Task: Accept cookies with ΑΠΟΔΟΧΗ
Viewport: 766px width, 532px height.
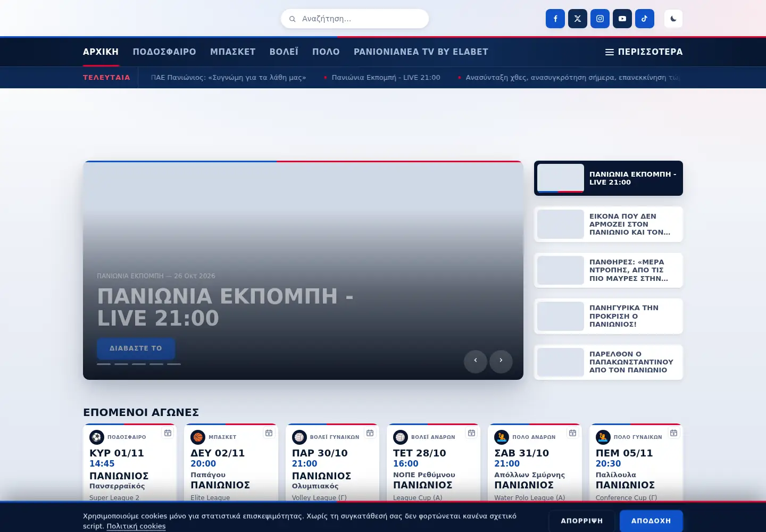Action: pos(651,521)
